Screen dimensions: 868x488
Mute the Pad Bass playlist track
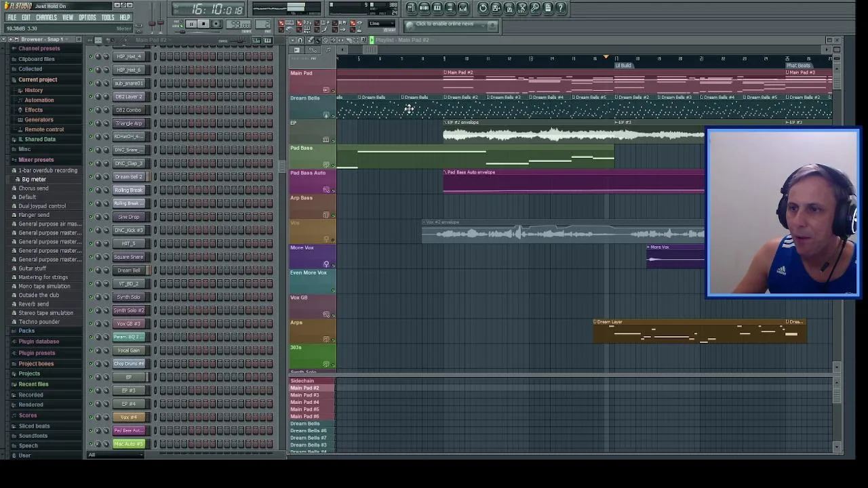332,165
